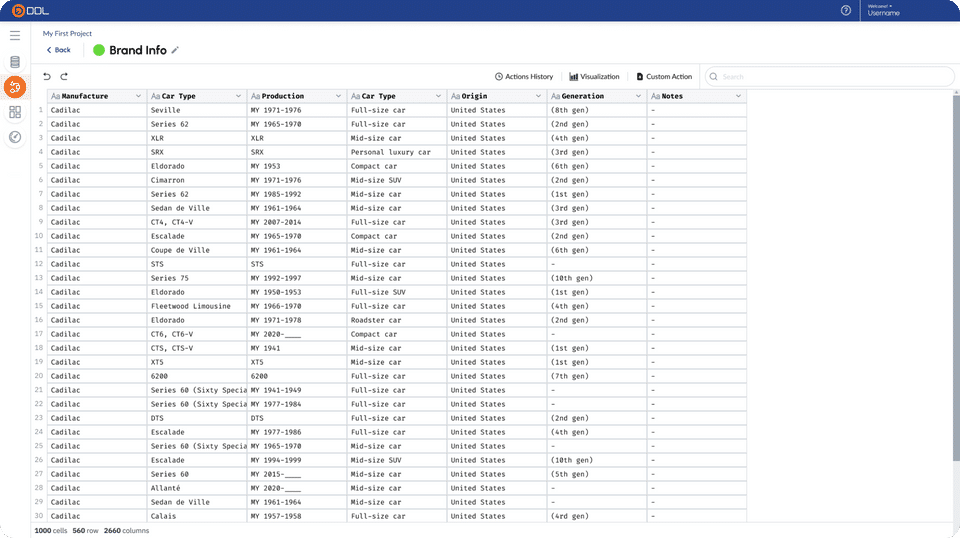
Task: Open the Username account menu
Action: coord(883,10)
